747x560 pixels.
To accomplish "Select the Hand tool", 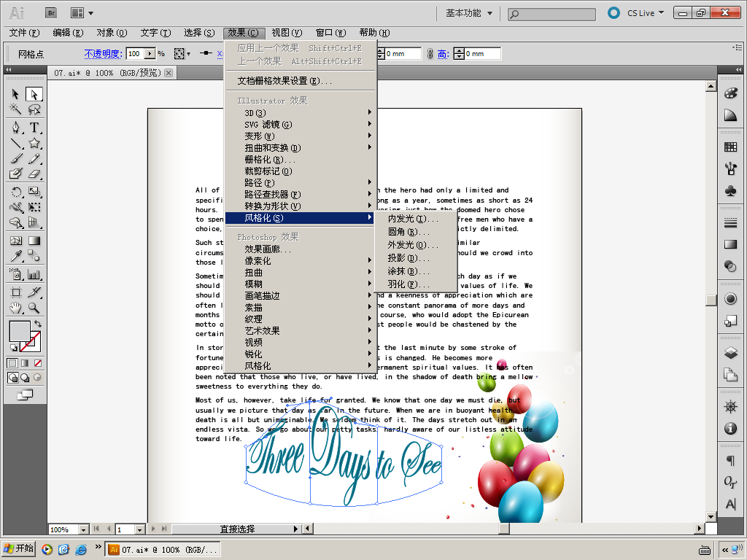I will [x=15, y=308].
